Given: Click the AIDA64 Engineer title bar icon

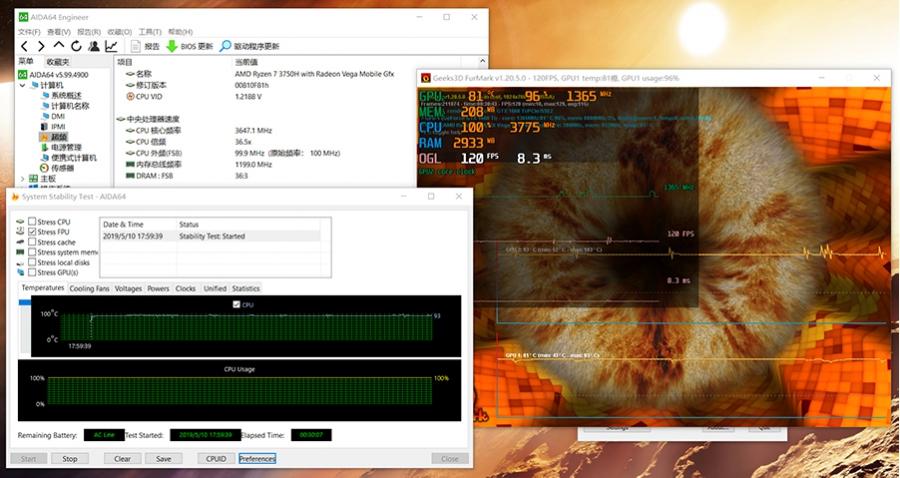Looking at the screenshot, I should pos(24,17).
